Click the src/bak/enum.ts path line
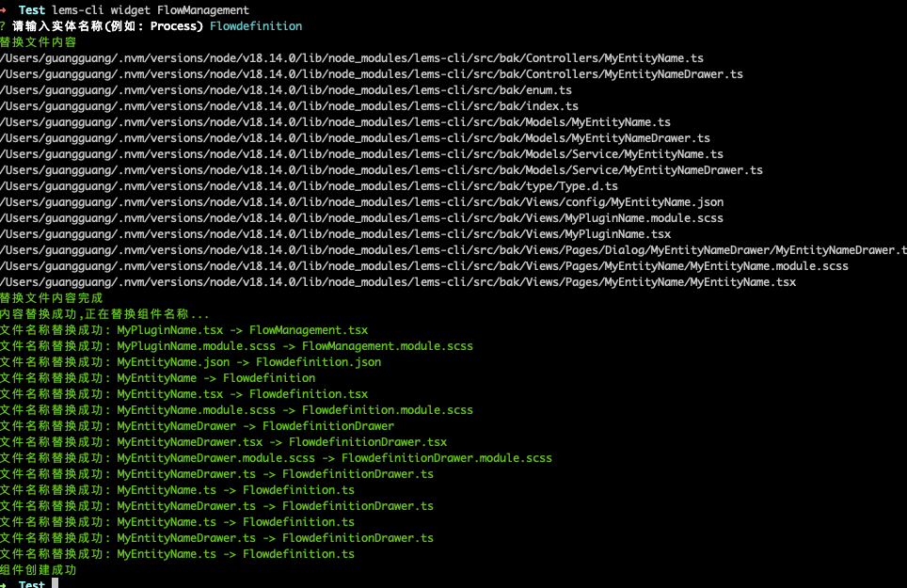Screen dimensions: 907x588 tap(286, 90)
